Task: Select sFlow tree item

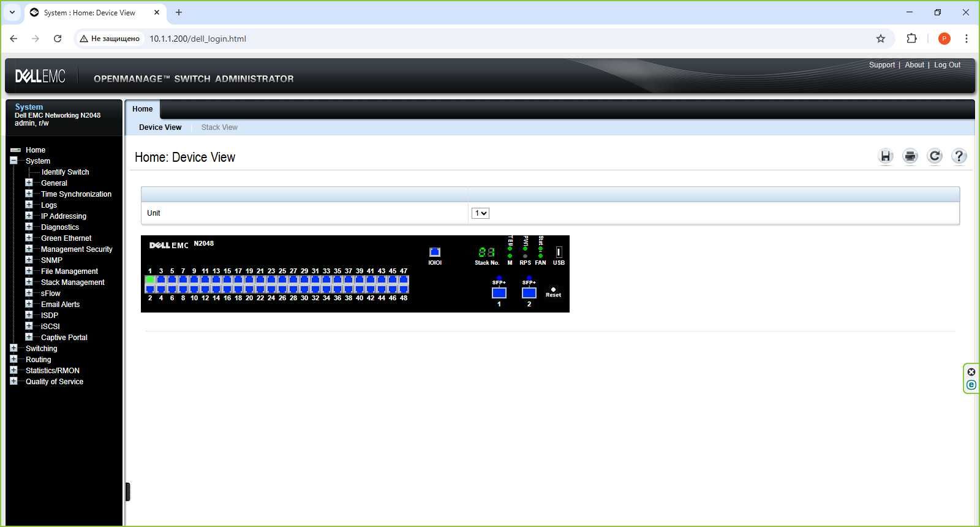Action: click(50, 294)
